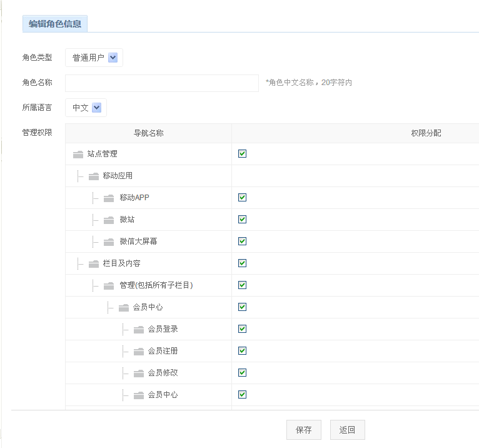Viewport: 479px width, 448px height.
Task: Click into the 角色名称 text field
Action: (x=161, y=83)
